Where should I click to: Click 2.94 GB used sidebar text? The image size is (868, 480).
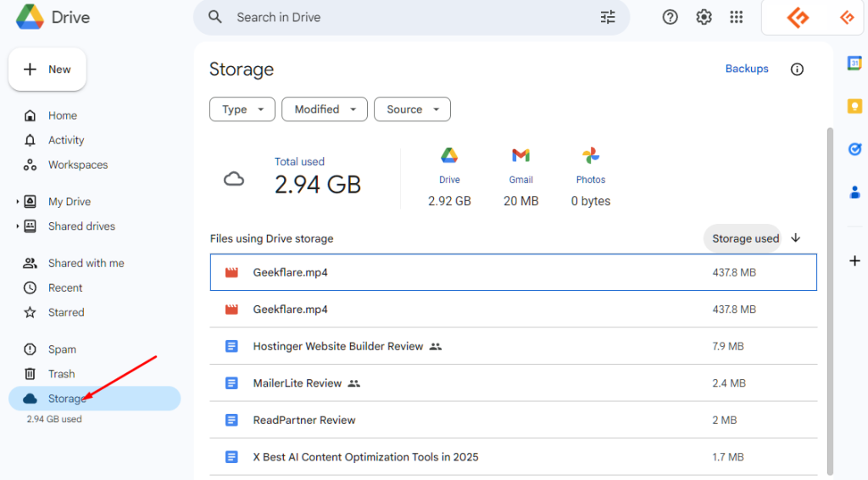pyautogui.click(x=54, y=419)
